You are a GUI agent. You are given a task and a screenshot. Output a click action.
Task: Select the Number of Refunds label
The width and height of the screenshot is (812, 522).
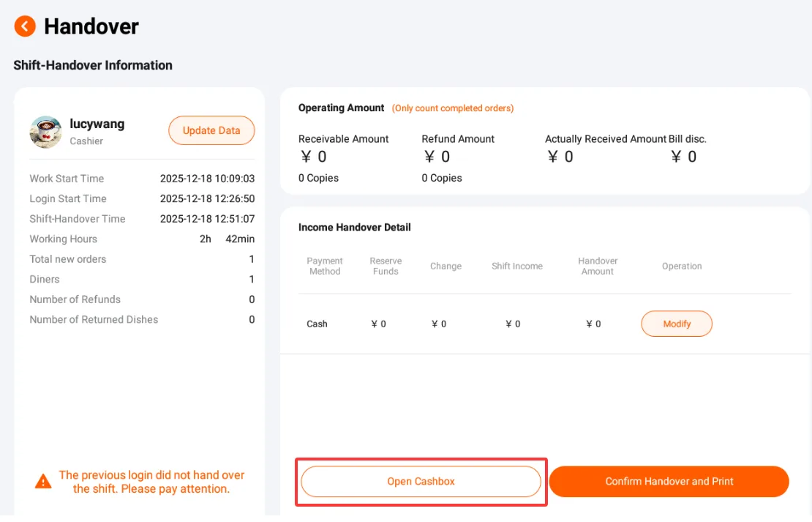coord(75,299)
